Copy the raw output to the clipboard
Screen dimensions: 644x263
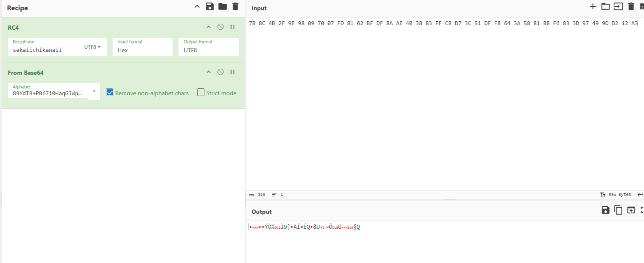point(618,210)
